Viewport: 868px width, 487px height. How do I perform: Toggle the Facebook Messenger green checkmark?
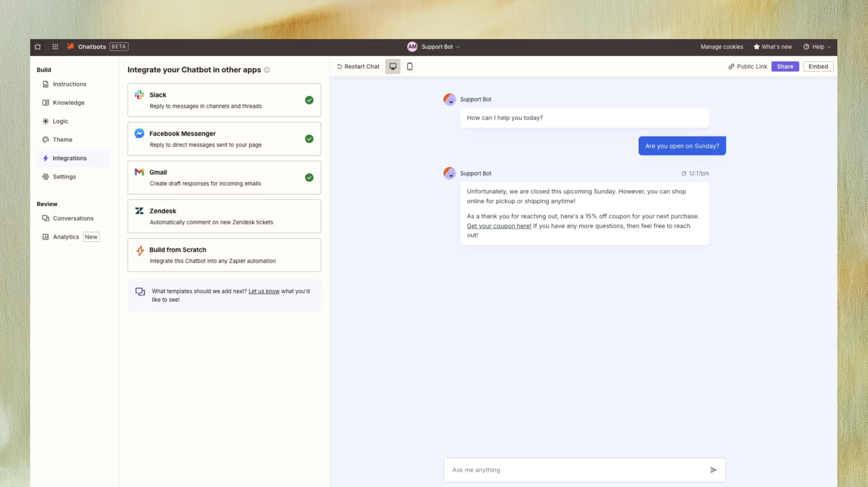pyautogui.click(x=309, y=139)
